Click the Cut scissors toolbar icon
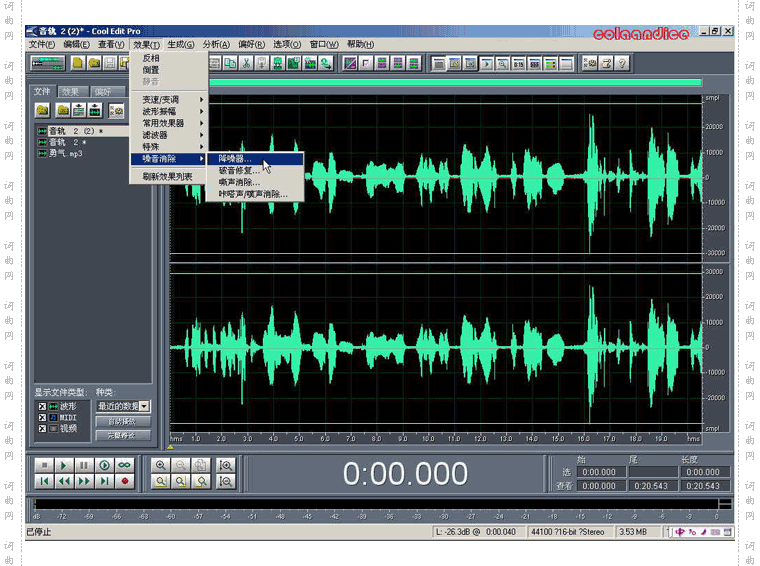This screenshot has width=760, height=566. point(246,63)
